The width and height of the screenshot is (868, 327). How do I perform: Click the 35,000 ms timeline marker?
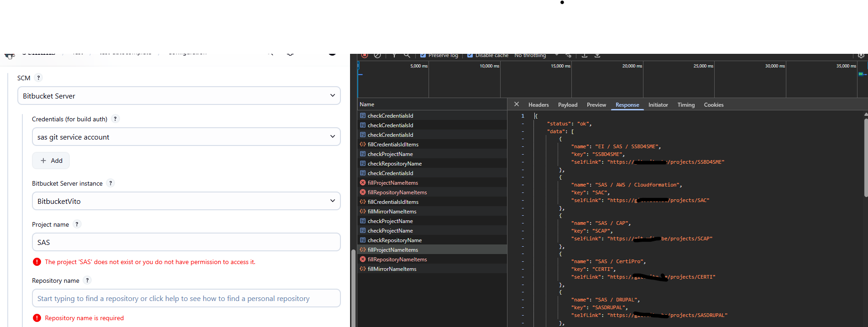[846, 66]
